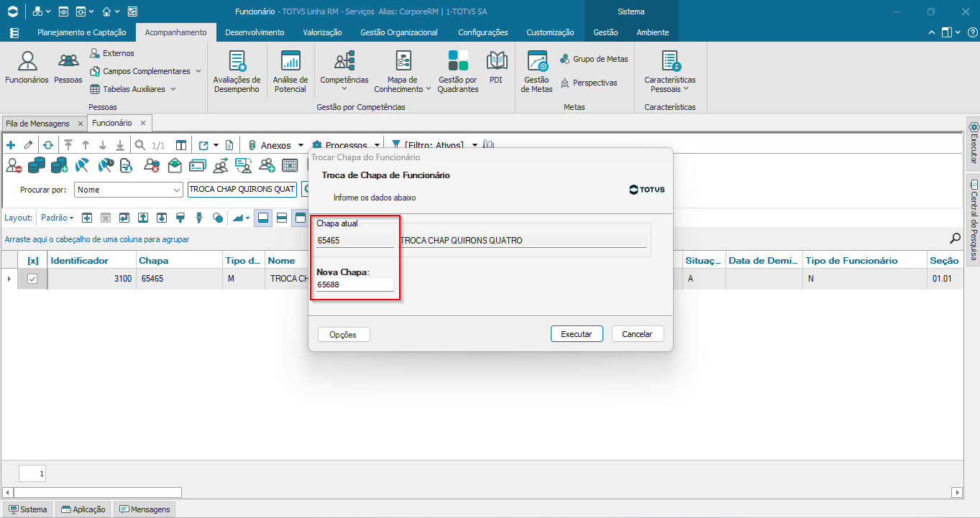This screenshot has height=518, width=980.
Task: Open the Procurar por Nome combo box
Action: (129, 190)
